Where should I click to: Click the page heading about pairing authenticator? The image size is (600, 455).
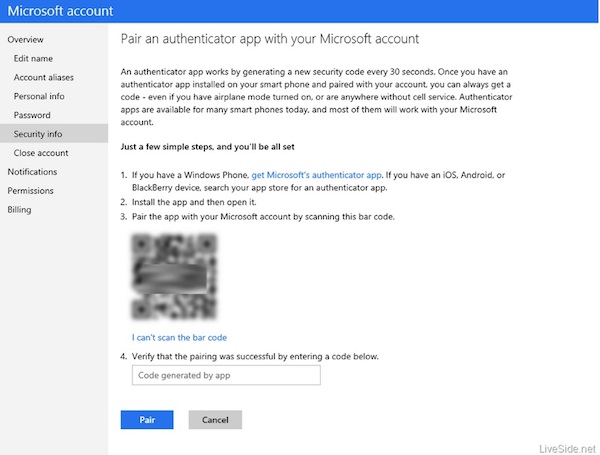point(270,39)
